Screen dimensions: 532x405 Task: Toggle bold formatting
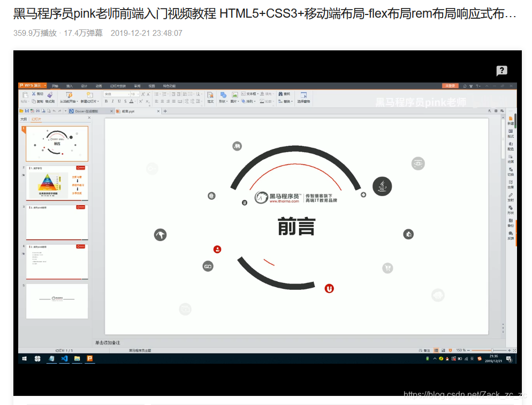(107, 102)
